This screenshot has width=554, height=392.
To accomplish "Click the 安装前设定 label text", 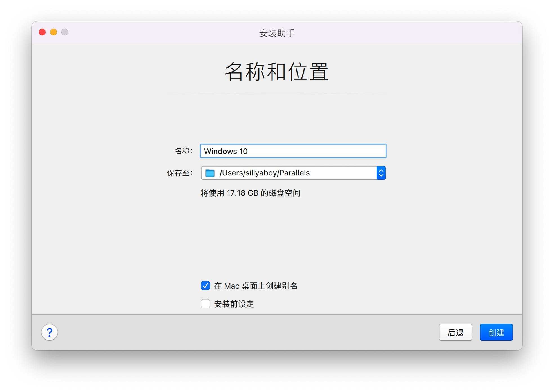I will 234,304.
